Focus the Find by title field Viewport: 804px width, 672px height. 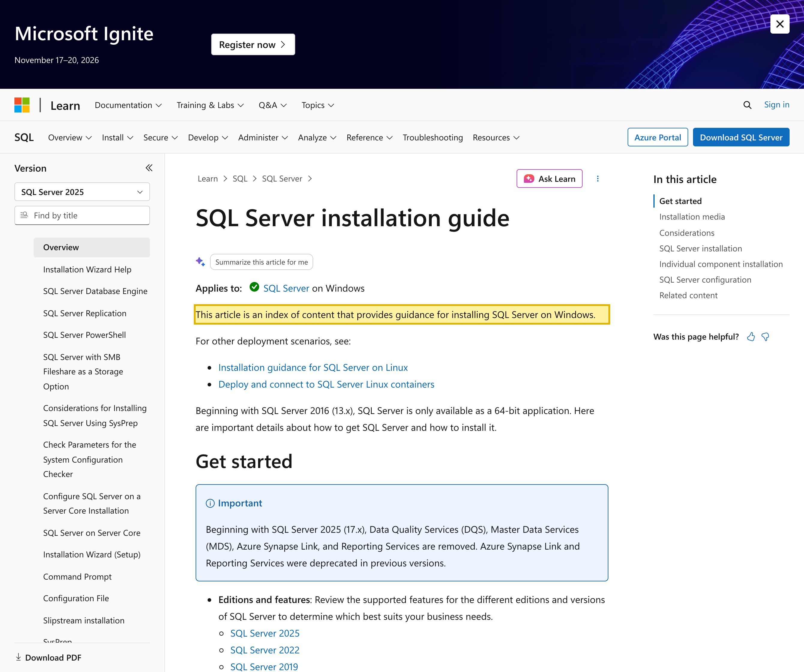(x=82, y=215)
